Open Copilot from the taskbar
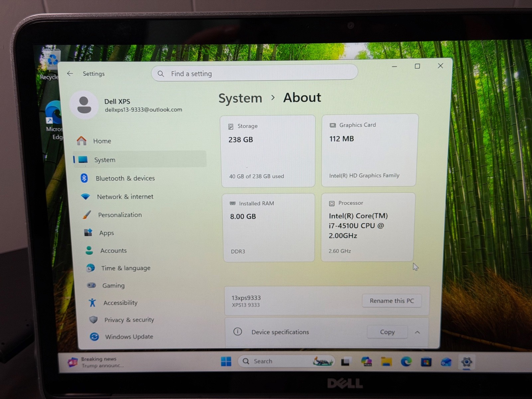 [x=366, y=361]
